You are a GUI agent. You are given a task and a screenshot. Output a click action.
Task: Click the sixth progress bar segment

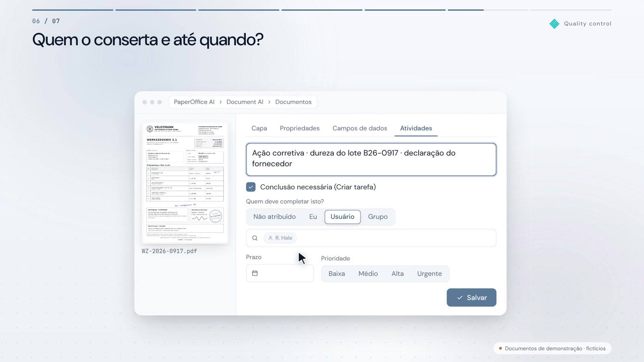click(488, 10)
